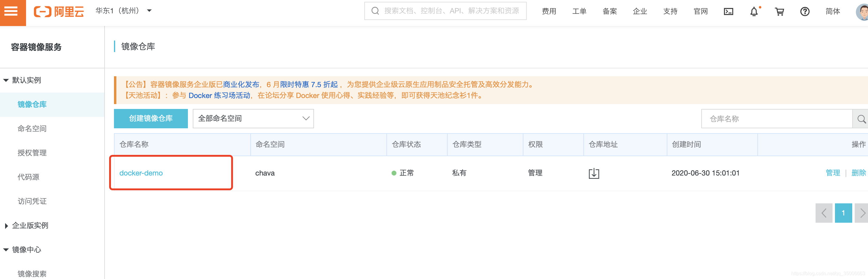Click the docker-demo repository address icon
This screenshot has height=279, width=868.
coord(594,173)
